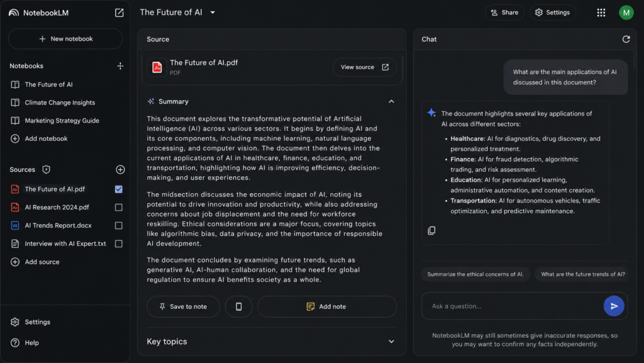Open Settings from the sidebar bottom
Image resolution: width=644 pixels, height=363 pixels.
(37, 322)
